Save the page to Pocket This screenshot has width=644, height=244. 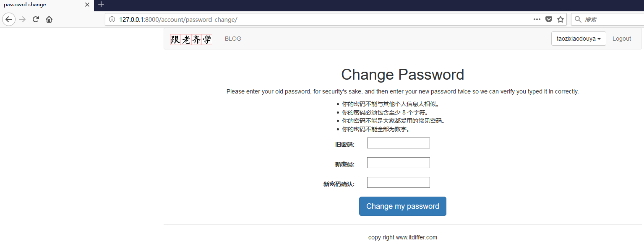(548, 19)
